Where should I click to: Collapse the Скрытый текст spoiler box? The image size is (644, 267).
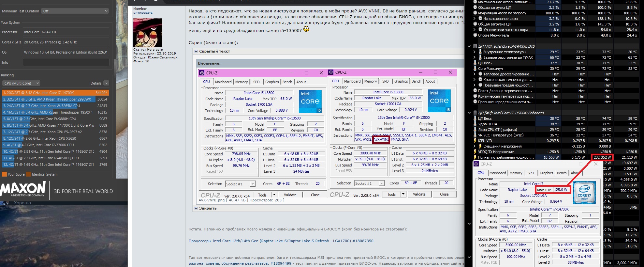196,51
